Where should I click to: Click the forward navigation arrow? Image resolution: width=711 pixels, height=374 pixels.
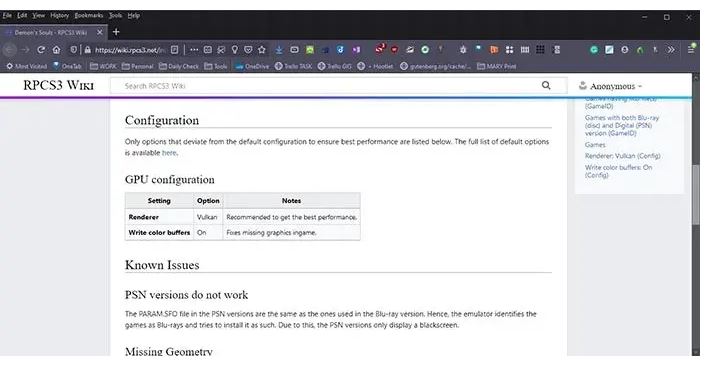pos(25,50)
